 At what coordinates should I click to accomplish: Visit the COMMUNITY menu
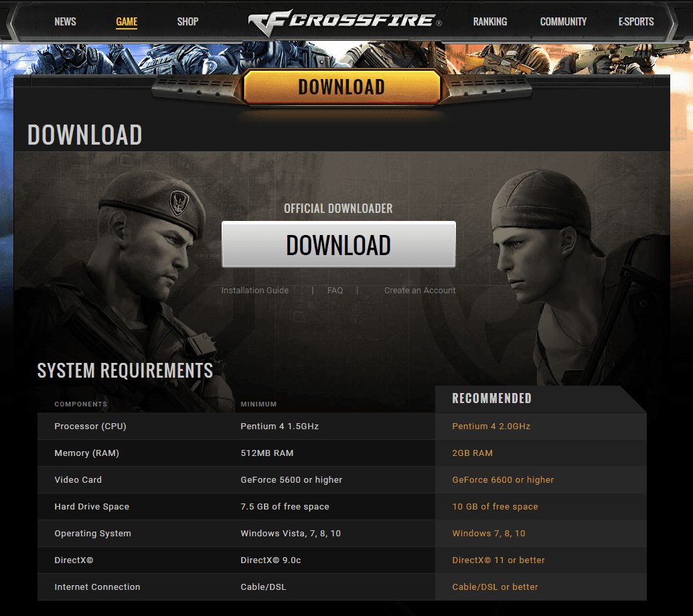[x=563, y=21]
